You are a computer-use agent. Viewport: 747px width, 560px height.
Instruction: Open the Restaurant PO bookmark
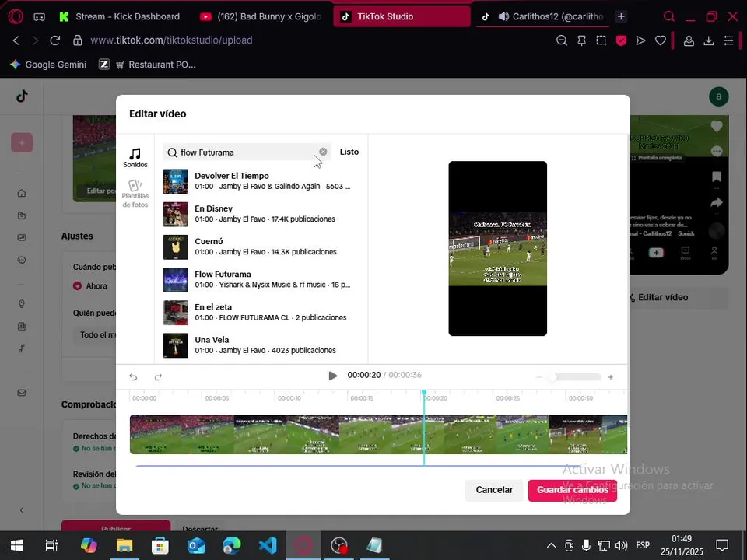[156, 65]
